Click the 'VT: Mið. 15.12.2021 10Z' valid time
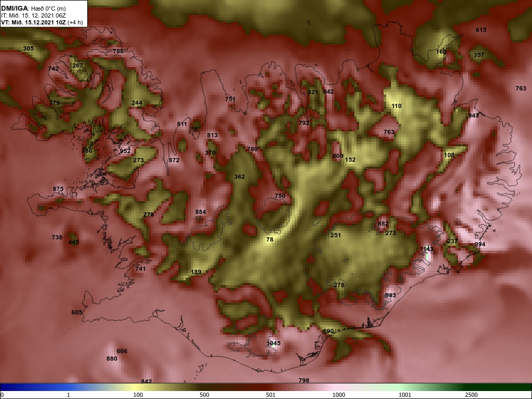 34,22
